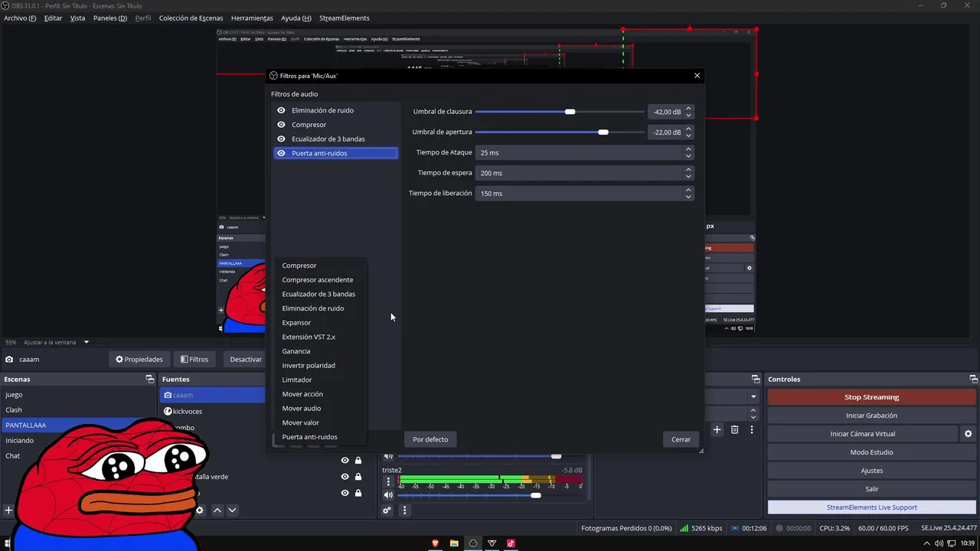Delete scene transition with trash icon
The image size is (980, 551).
click(734, 430)
